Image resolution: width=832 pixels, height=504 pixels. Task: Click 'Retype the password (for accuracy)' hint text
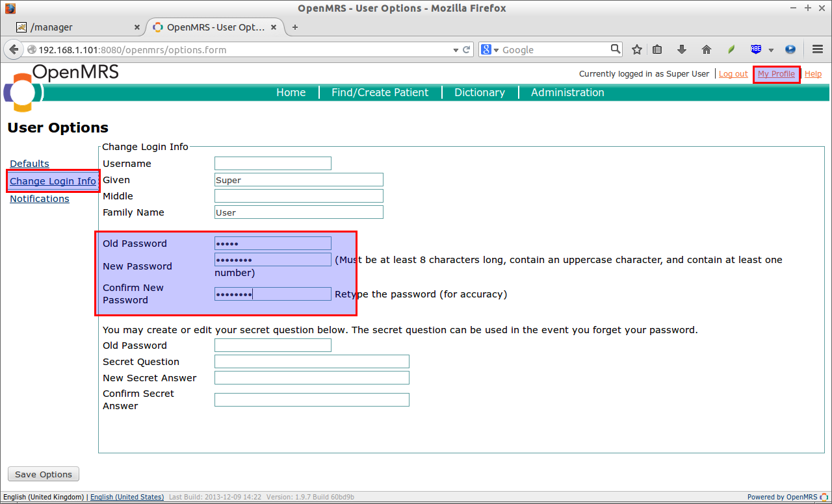[x=421, y=294]
